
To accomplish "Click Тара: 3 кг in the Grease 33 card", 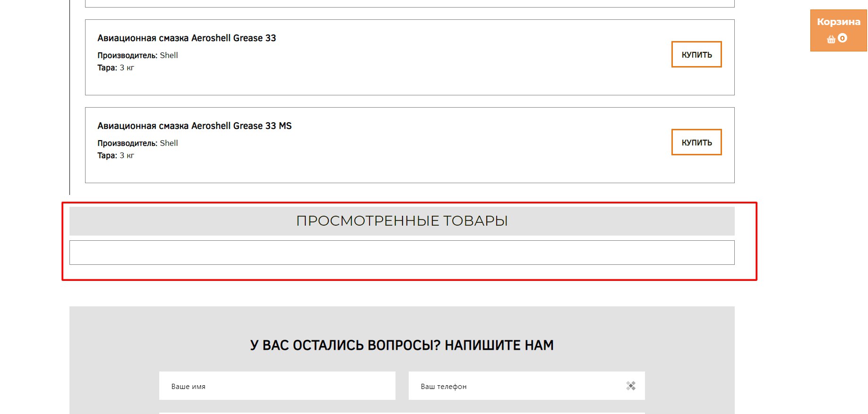I will [x=116, y=68].
